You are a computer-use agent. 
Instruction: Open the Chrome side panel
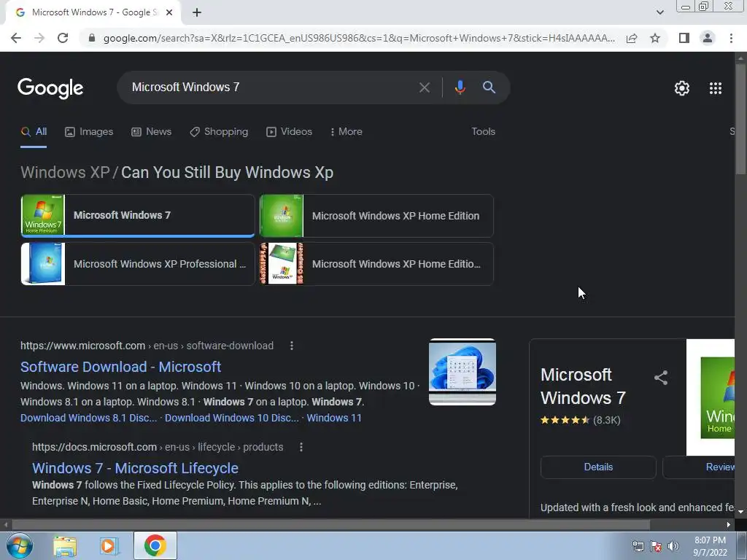684,38
